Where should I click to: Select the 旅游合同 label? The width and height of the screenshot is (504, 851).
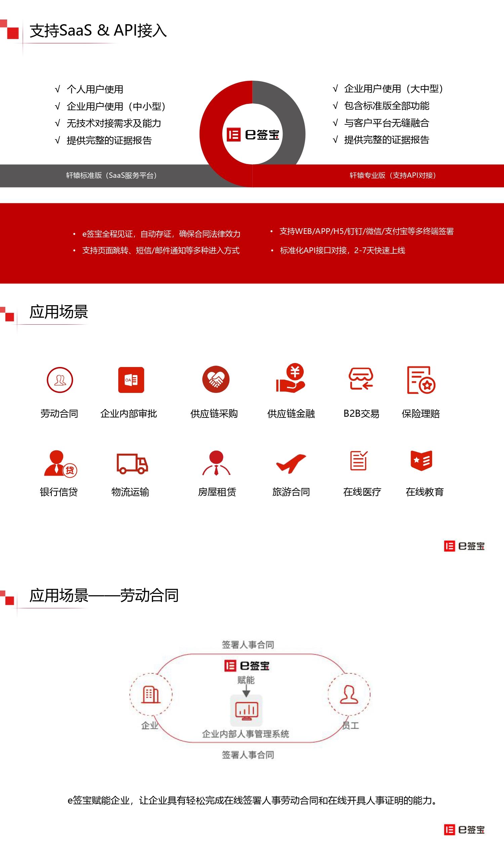(291, 492)
